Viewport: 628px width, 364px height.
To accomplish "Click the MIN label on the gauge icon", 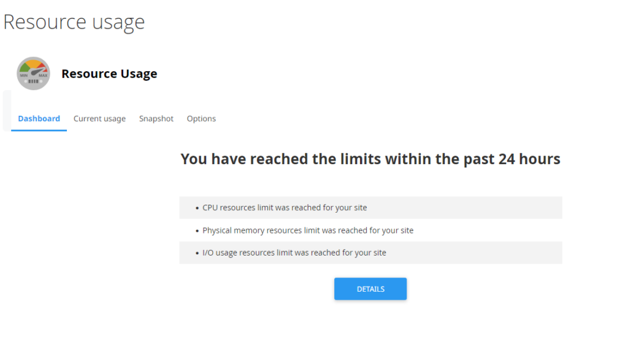I will point(24,75).
